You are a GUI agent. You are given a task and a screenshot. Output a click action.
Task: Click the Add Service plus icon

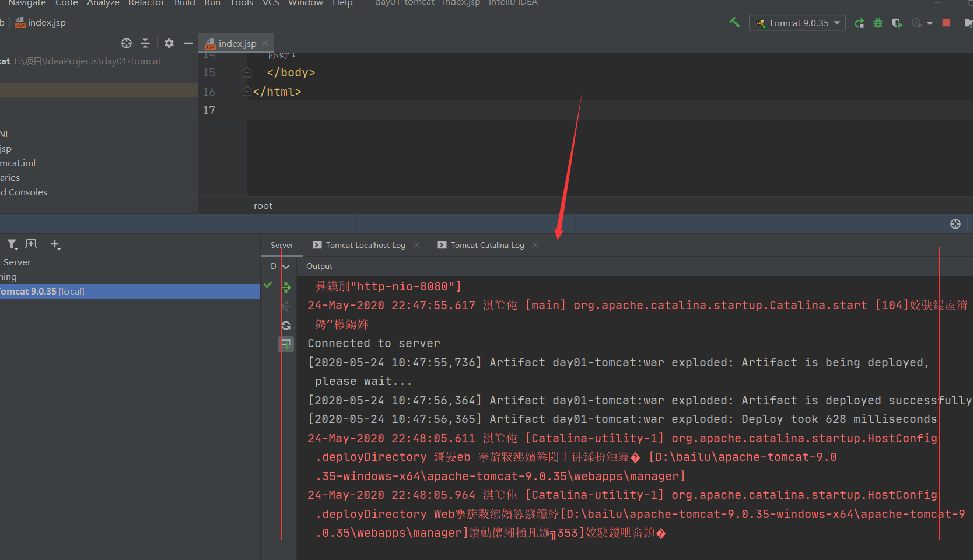[x=55, y=244]
